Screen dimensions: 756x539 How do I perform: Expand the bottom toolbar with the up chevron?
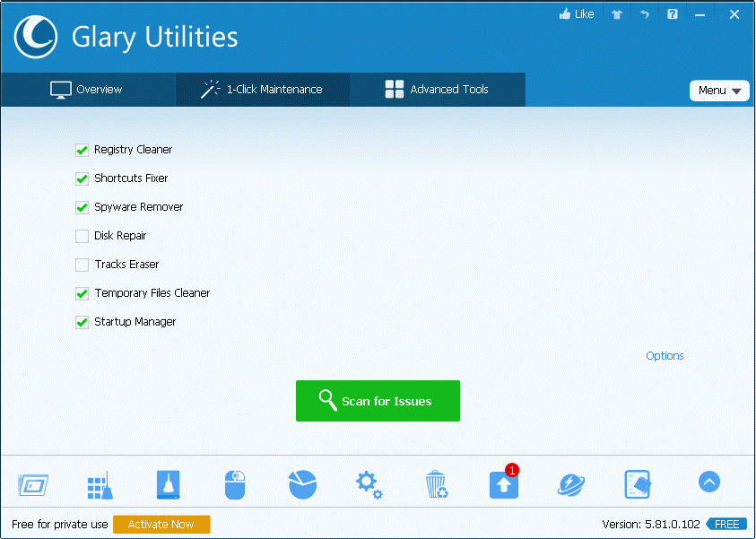click(x=708, y=482)
